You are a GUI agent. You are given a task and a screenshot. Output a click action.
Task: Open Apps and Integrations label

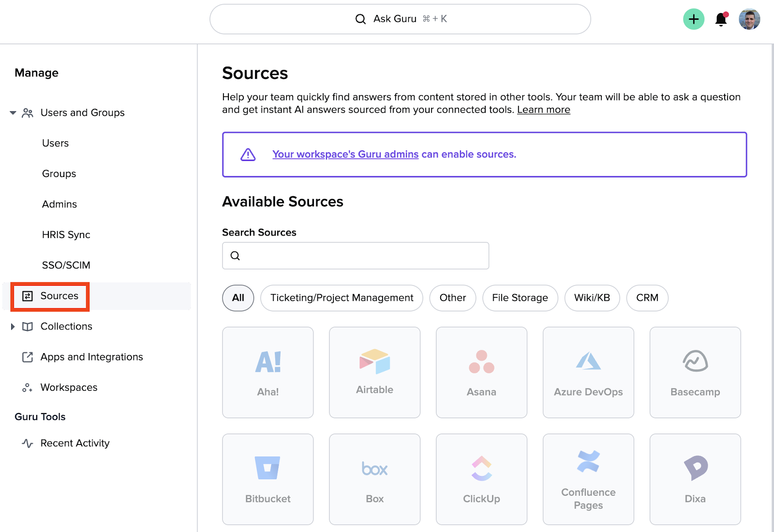[92, 357]
